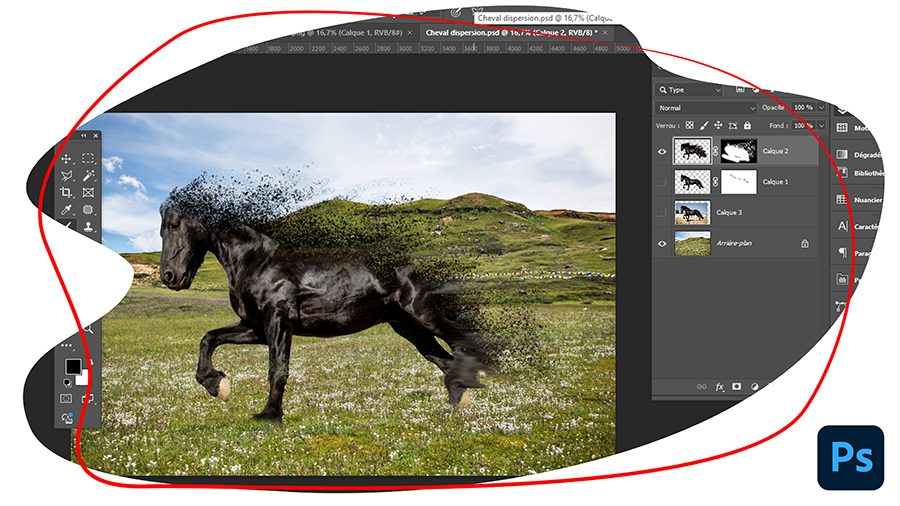This screenshot has height=506, width=900.
Task: Select the Eyedropper tool
Action: (66, 210)
